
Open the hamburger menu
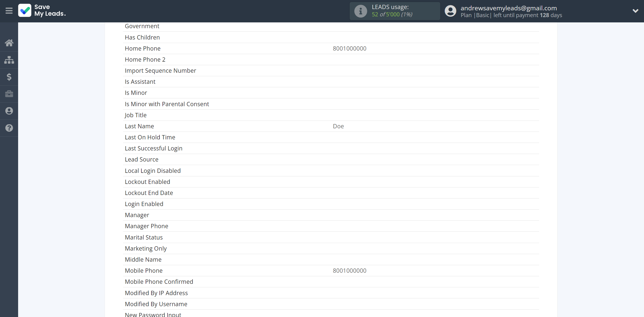(x=9, y=11)
